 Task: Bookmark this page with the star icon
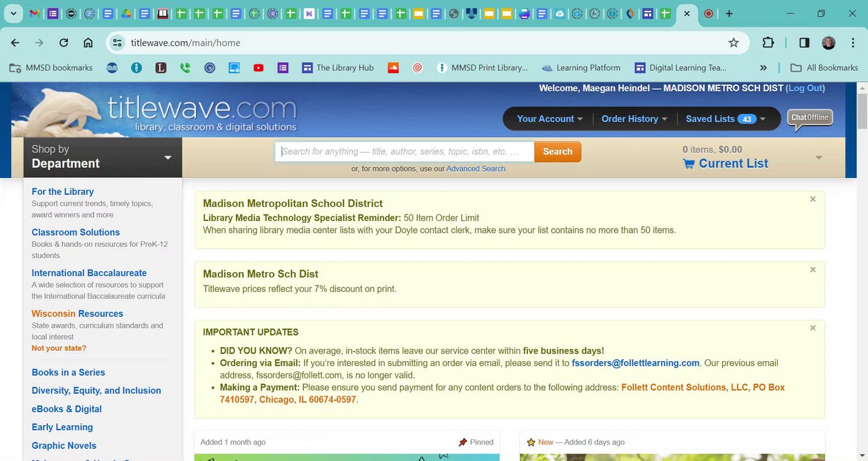(733, 43)
